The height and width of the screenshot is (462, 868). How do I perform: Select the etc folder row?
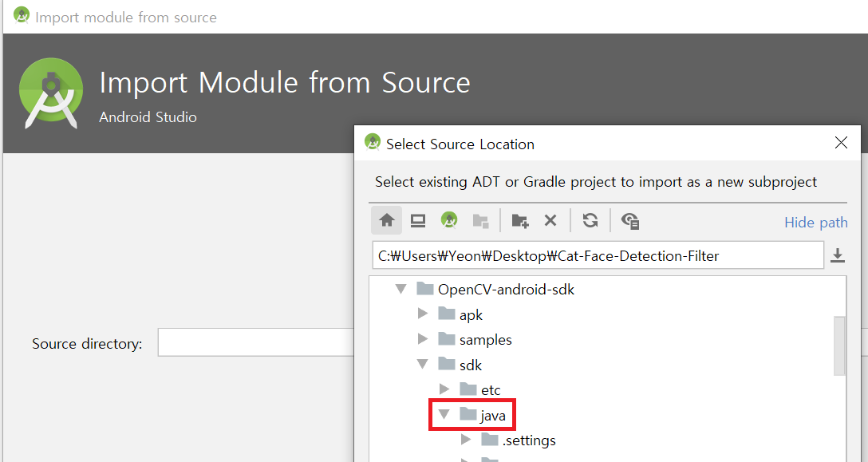point(480,389)
